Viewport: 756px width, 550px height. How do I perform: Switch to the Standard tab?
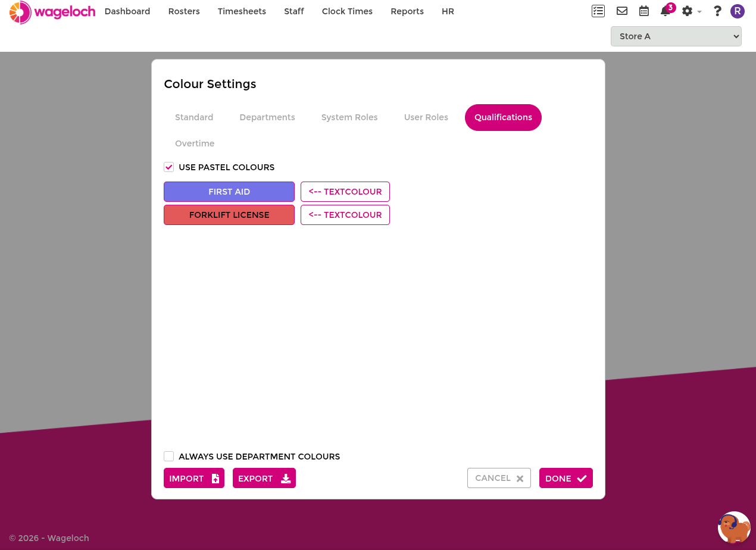194,117
